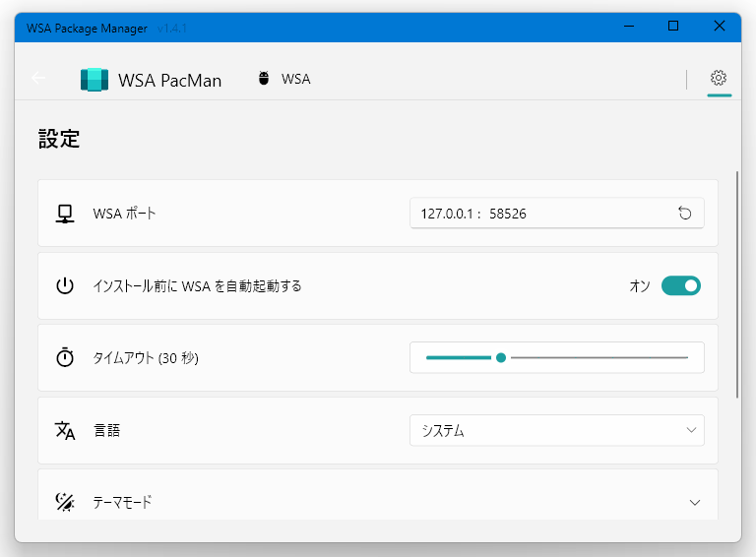
Task: Minimize the WSA Package Manager window
Action: (x=629, y=26)
